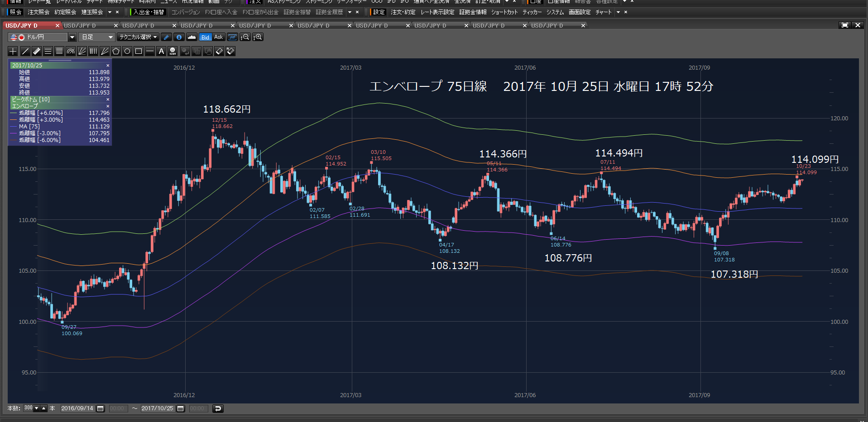The image size is (868, 422).
Task: Select the rectangle shape tool
Action: [x=139, y=51]
